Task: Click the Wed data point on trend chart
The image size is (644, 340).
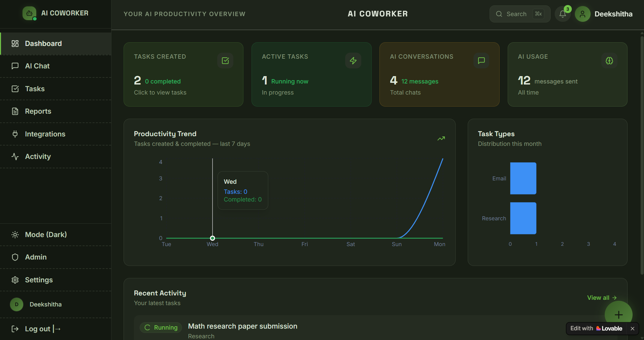Action: click(213, 238)
